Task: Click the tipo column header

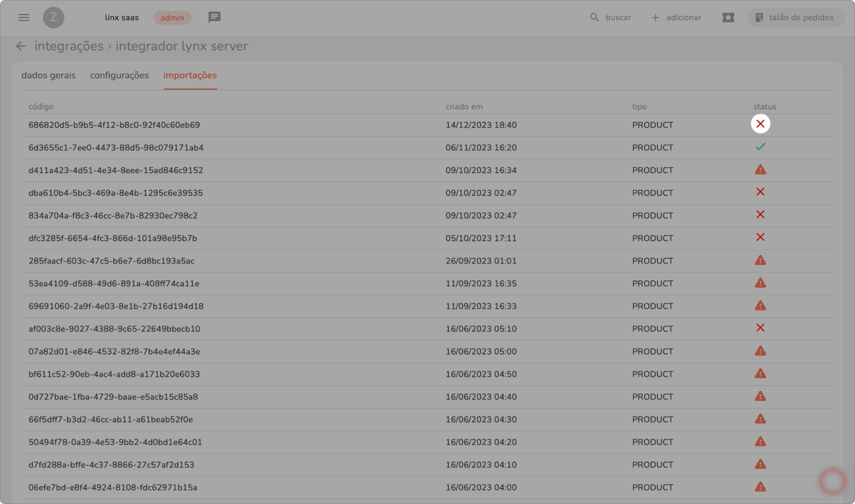Action: coord(640,107)
